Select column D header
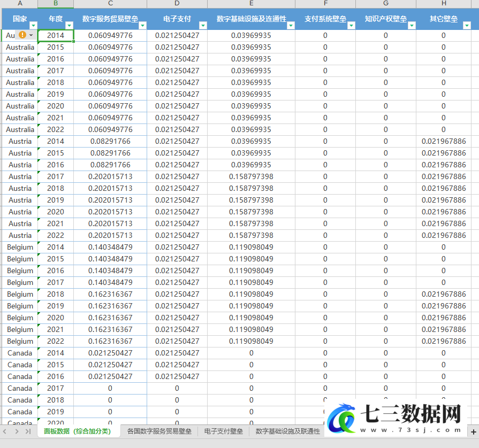The image size is (479, 448). pyautogui.click(x=177, y=4)
